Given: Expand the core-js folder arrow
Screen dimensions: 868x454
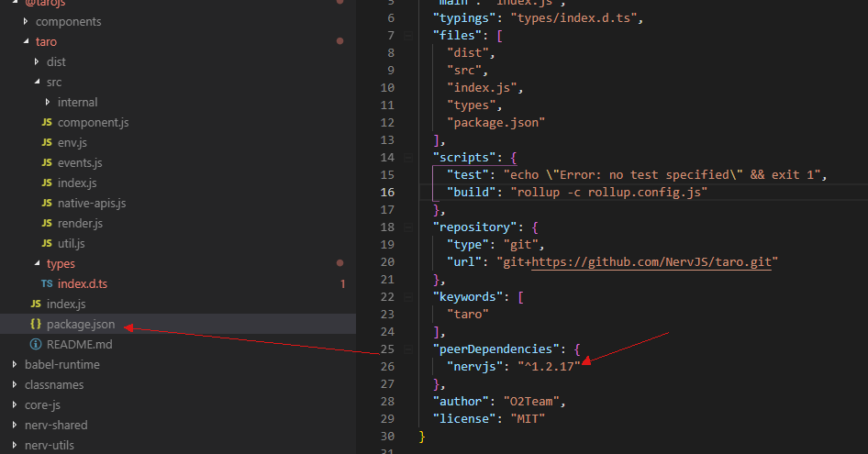Looking at the screenshot, I should [15, 404].
